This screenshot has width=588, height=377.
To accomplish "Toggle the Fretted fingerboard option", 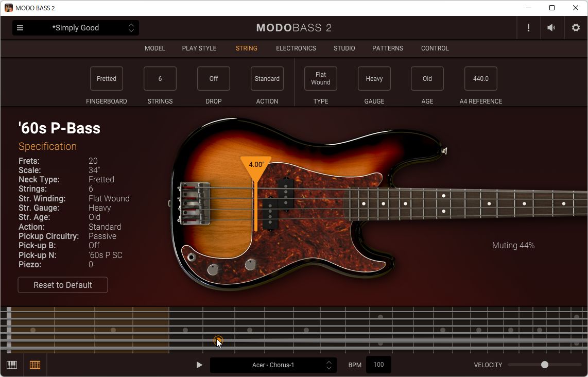I will pos(107,79).
